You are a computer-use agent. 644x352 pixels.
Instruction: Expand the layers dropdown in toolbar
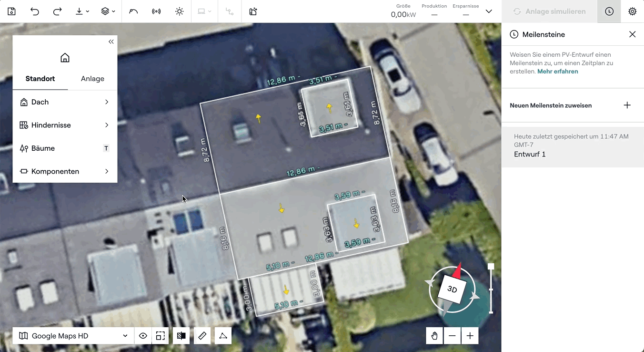(108, 11)
